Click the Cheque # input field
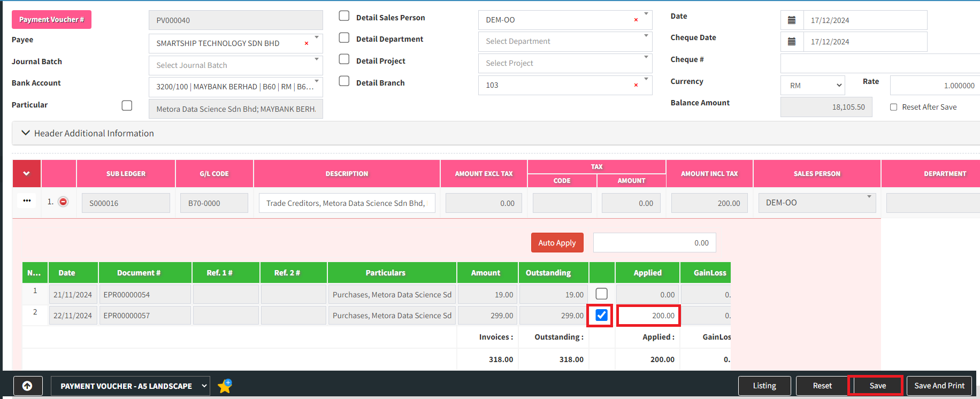This screenshot has height=399, width=980. [880, 63]
